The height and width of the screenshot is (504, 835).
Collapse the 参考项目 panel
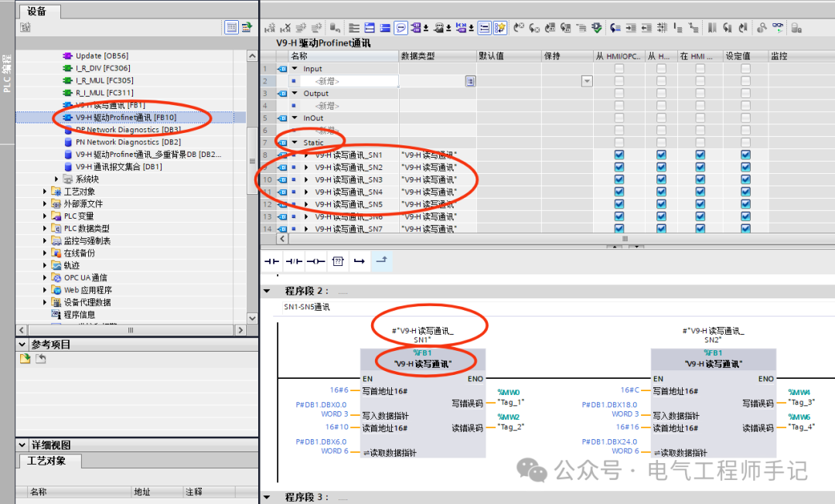click(x=22, y=344)
